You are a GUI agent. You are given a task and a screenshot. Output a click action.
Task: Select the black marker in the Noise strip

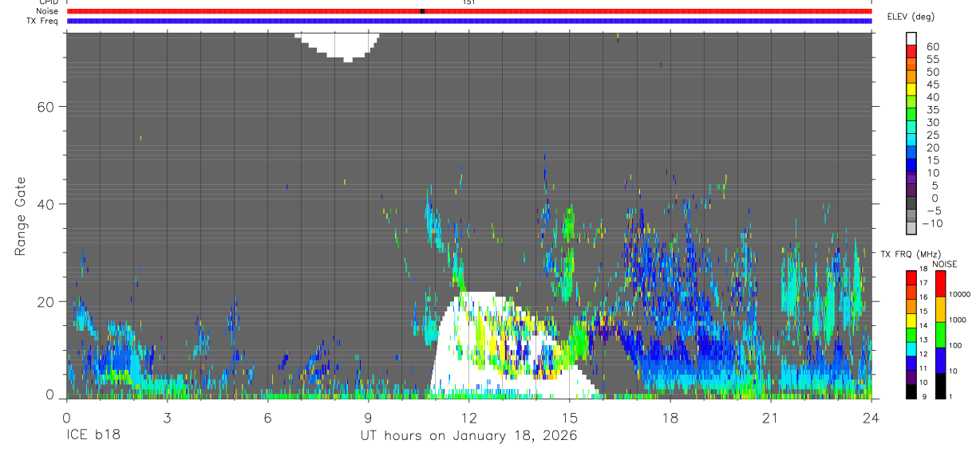[x=422, y=11]
